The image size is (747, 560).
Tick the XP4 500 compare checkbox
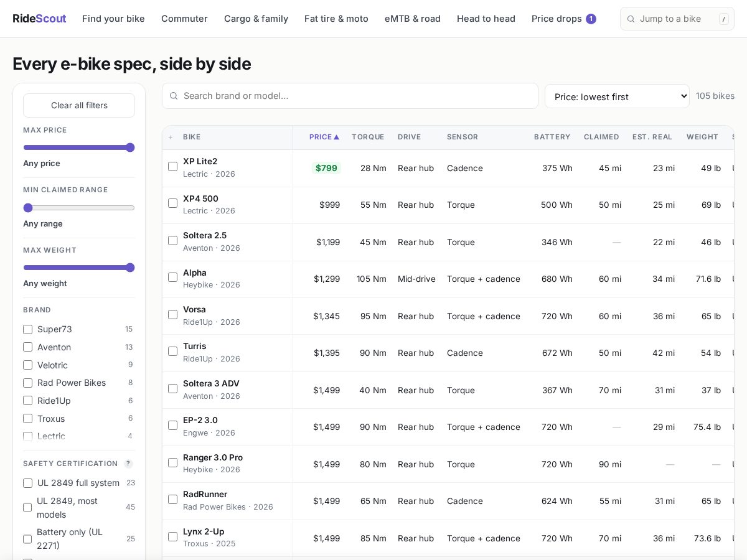tap(172, 203)
